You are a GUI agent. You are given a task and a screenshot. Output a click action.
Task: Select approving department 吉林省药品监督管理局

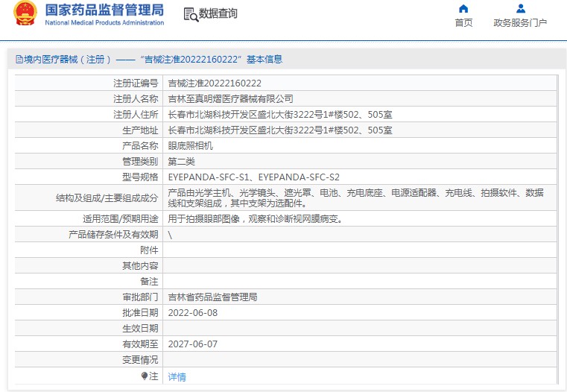[212, 297]
